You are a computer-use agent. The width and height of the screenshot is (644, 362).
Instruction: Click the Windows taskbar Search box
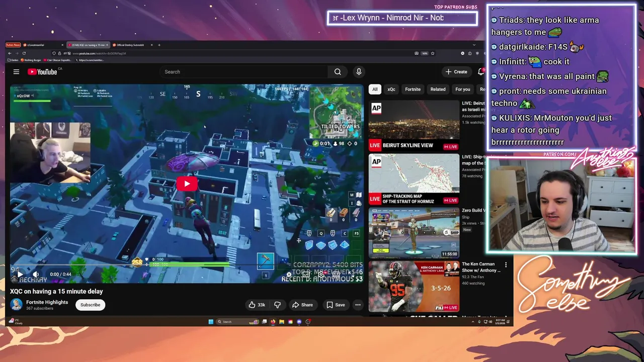pos(237,322)
